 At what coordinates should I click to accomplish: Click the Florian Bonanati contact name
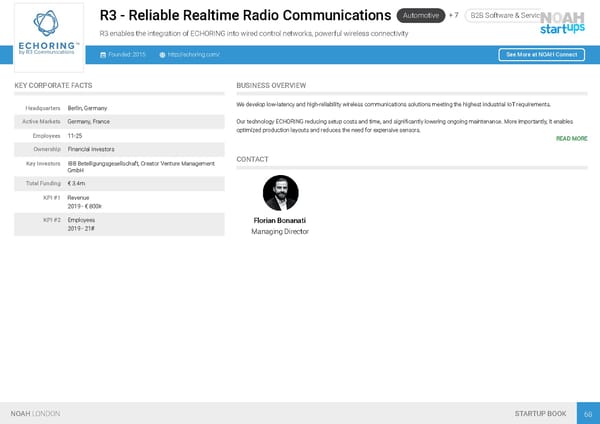pos(280,220)
